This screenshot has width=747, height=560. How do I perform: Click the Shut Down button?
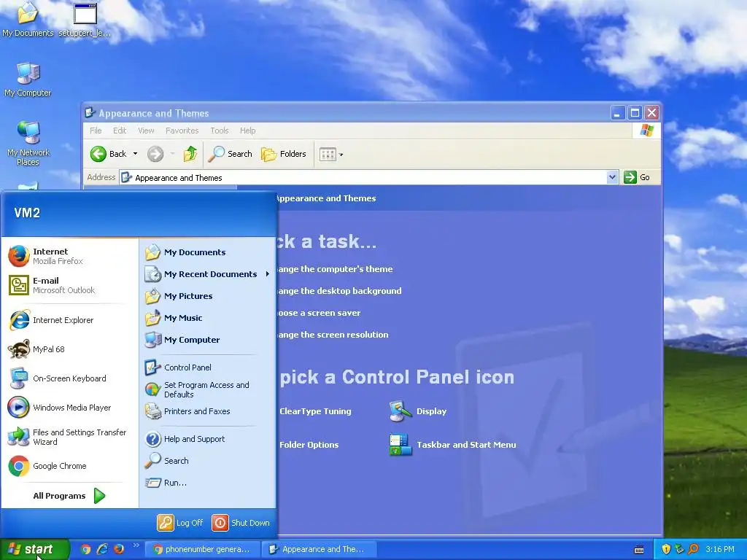coord(241,522)
